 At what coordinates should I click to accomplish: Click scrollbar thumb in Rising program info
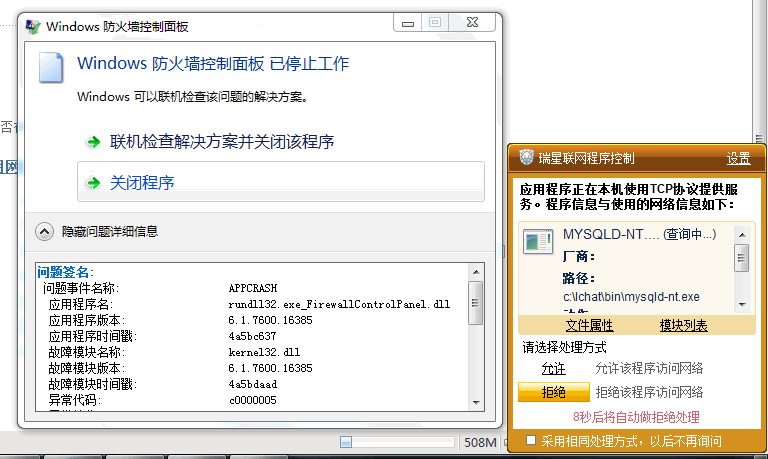(742, 257)
